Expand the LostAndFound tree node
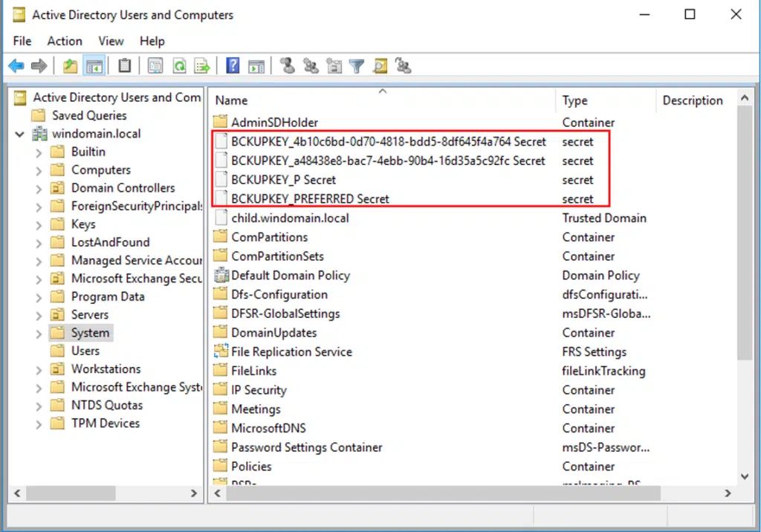 (39, 243)
